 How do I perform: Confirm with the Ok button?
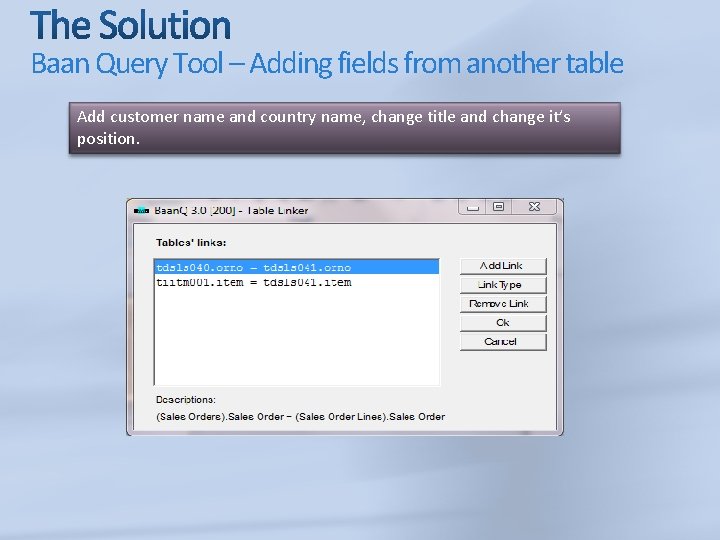pyautogui.click(x=503, y=323)
